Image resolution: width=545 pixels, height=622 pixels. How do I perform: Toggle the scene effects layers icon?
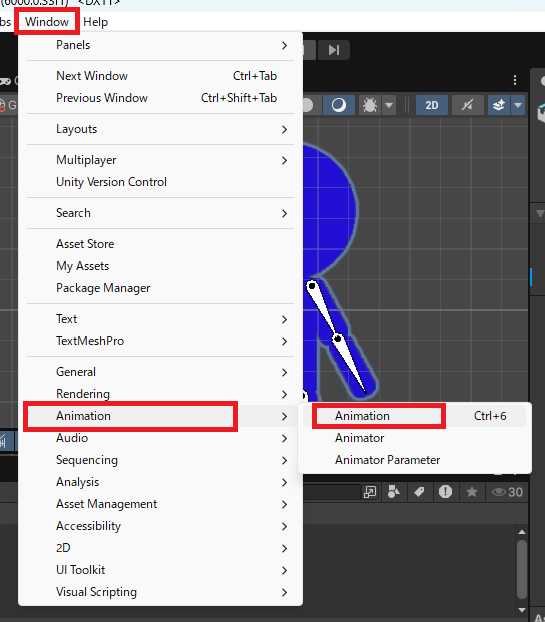click(499, 105)
